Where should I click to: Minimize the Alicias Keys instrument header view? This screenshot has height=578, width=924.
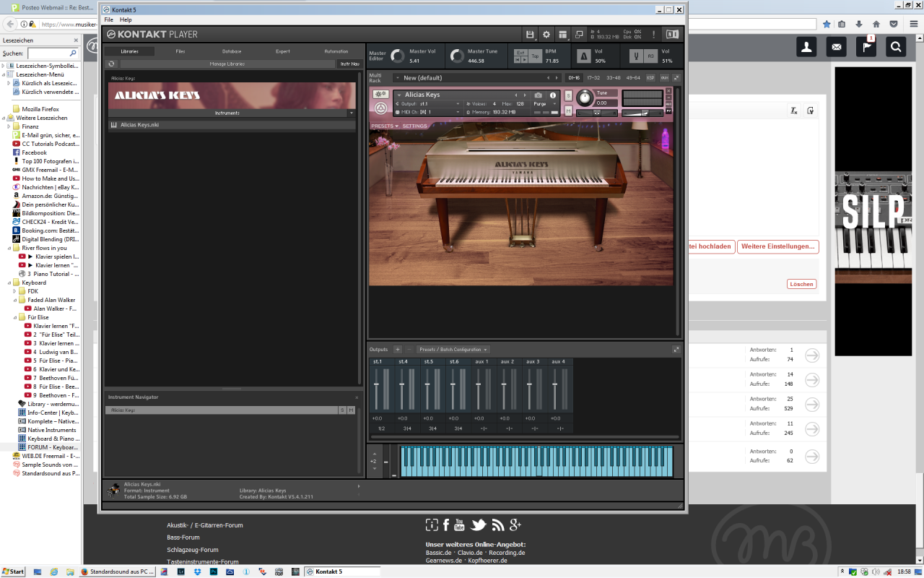(x=668, y=98)
